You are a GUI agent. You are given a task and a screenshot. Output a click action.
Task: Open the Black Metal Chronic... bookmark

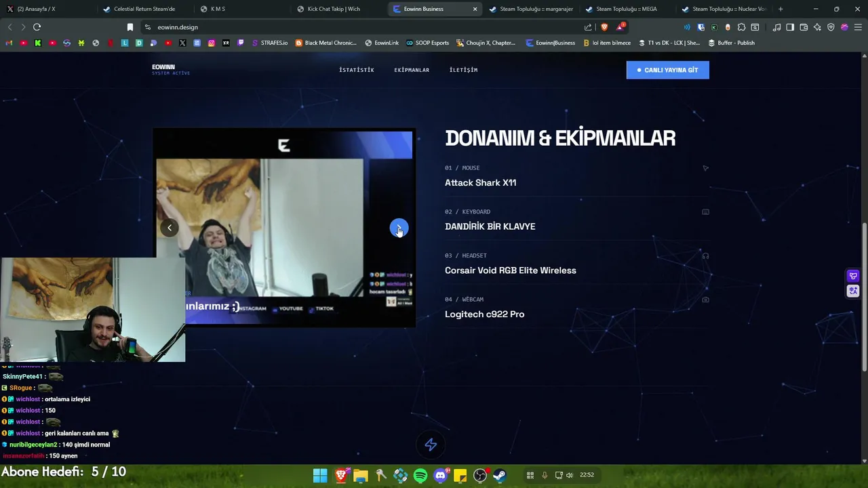click(x=326, y=43)
